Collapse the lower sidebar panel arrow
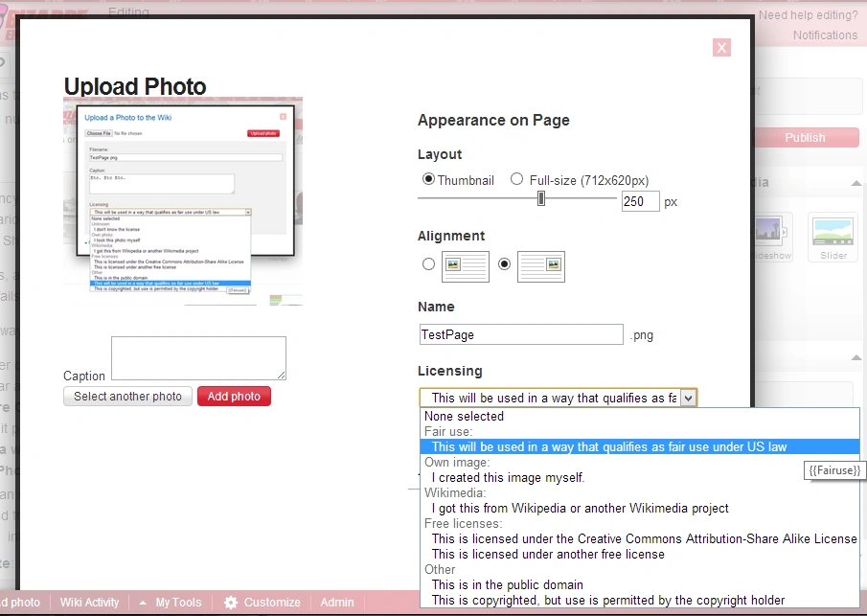 pos(856,357)
